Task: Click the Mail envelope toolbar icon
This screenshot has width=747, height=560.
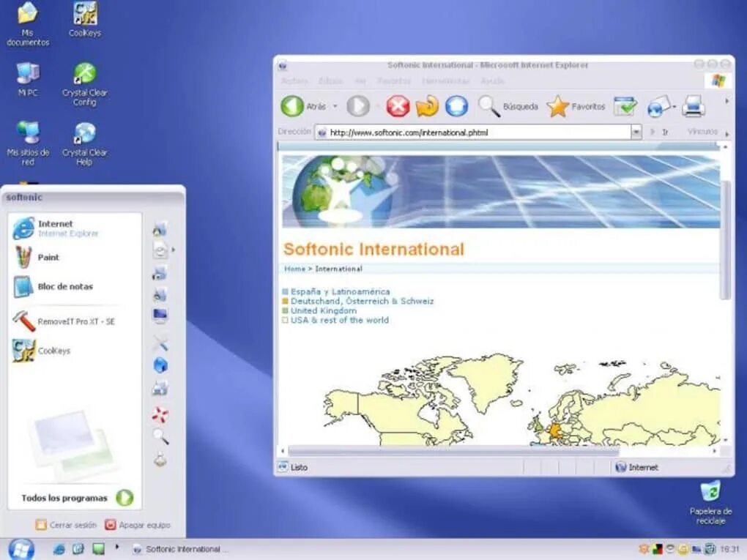Action: click(658, 106)
